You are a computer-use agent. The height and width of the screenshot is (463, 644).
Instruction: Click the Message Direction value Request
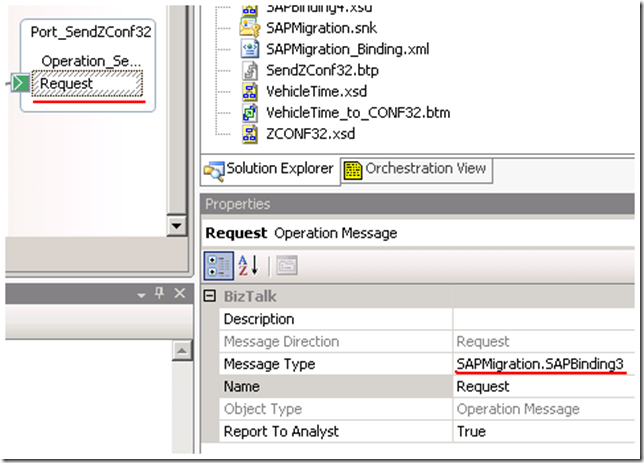tap(544, 342)
